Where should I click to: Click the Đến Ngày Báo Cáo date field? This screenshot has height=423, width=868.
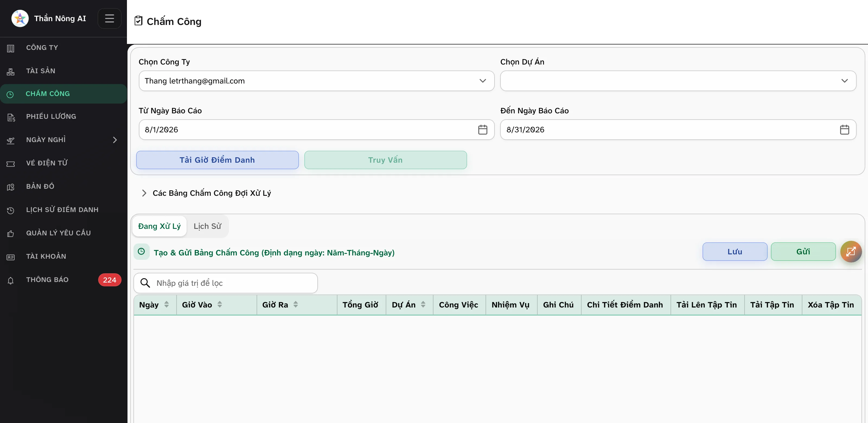coord(678,130)
